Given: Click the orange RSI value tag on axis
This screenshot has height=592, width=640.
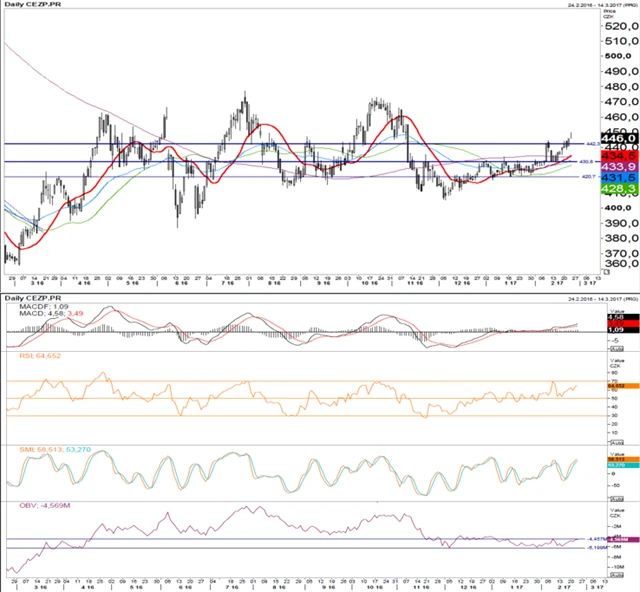Looking at the screenshot, I should click(615, 384).
